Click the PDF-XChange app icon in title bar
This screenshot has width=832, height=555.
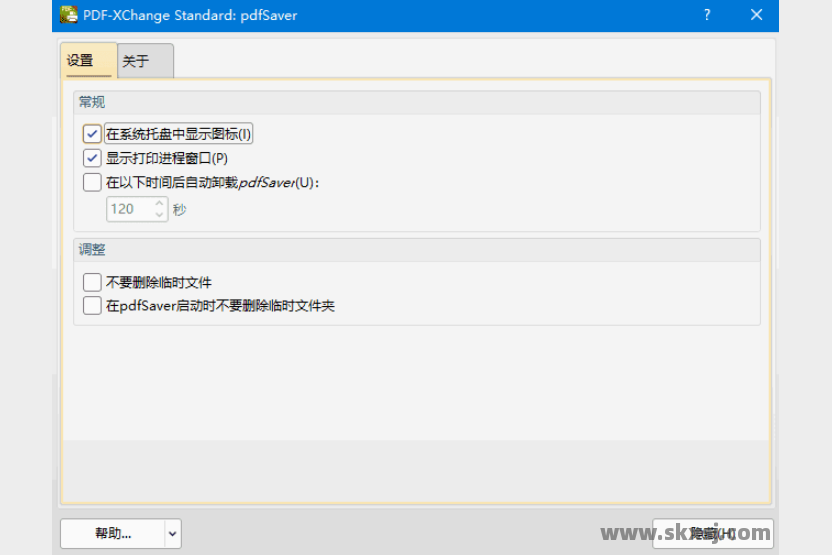[68, 15]
